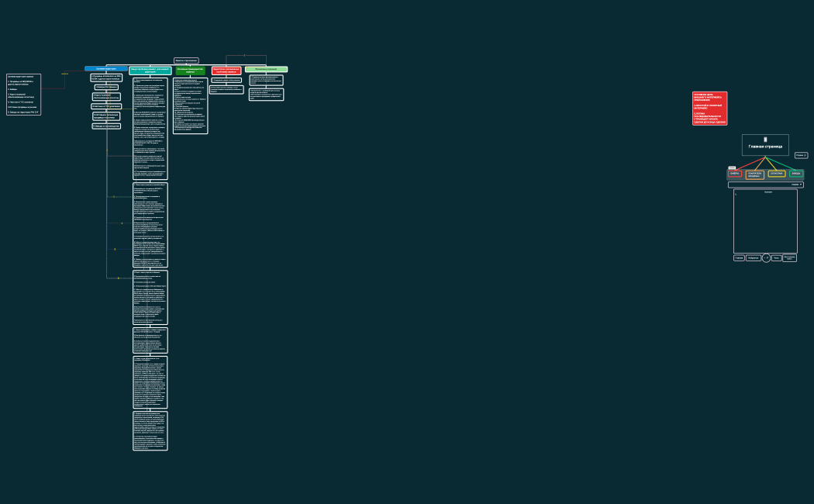Viewport: 814px width, 504px height.
Task: Open the Чаты tab in bottom navigation
Action: point(777,258)
